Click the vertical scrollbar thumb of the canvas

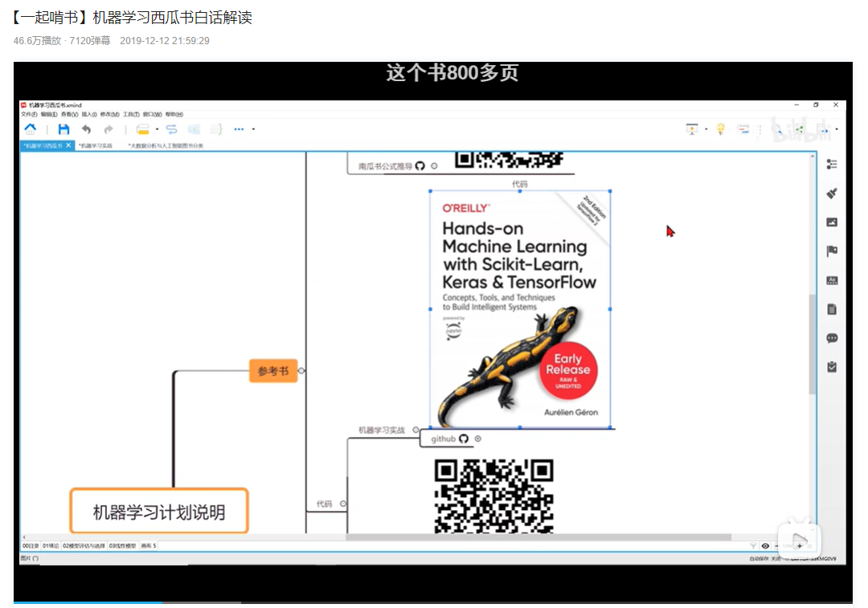pos(812,344)
